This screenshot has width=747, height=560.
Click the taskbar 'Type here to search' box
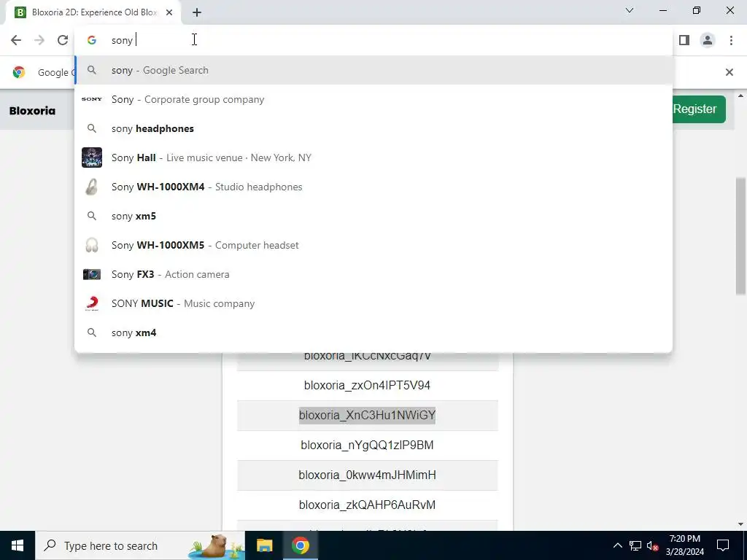[140, 545]
